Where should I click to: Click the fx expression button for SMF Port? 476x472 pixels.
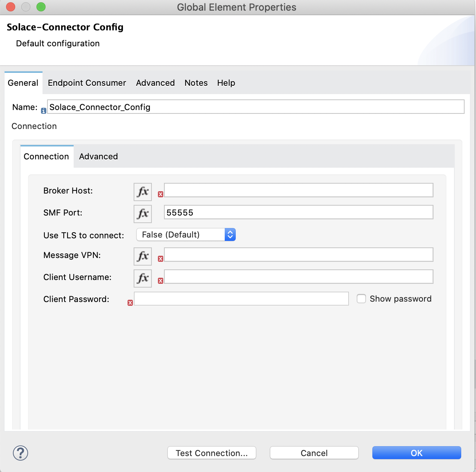tap(143, 214)
